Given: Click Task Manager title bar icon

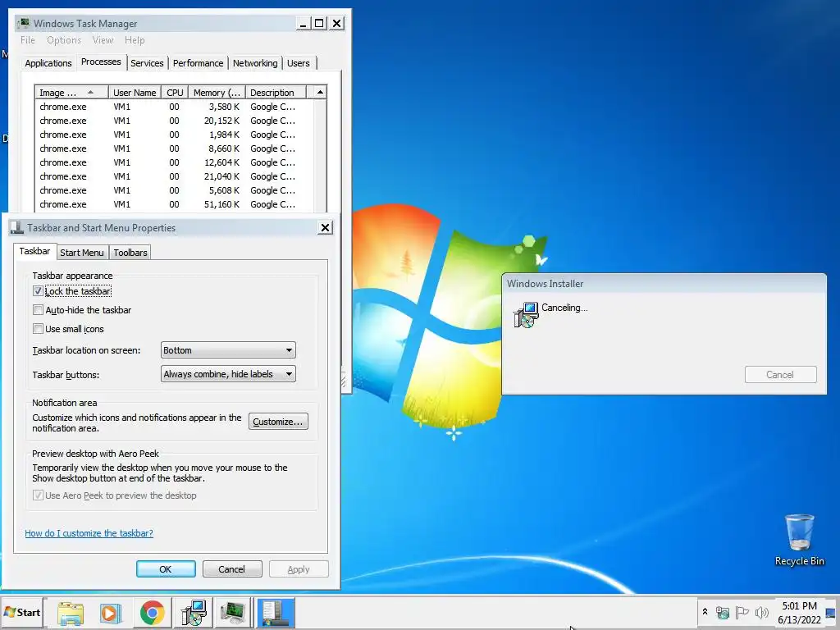Looking at the screenshot, I should [x=24, y=23].
